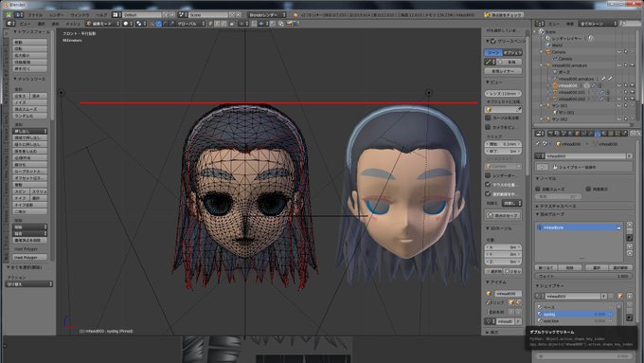644x363 pixels.
Task: Open the 押し出し dropdown in tool shelf
Action: pos(30,131)
